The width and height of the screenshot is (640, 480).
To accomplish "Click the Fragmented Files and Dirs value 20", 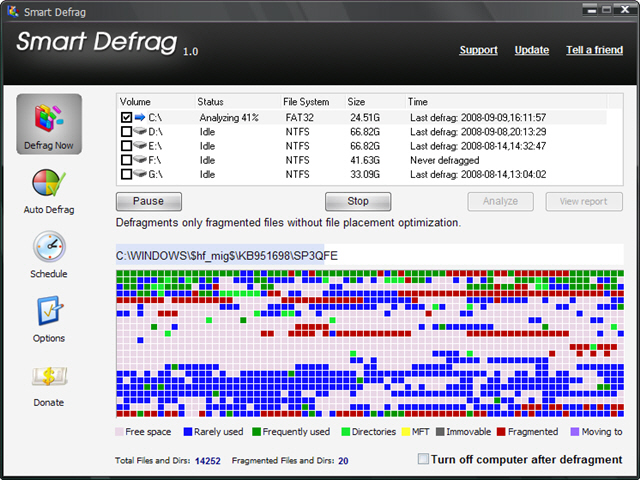I will coord(343,461).
